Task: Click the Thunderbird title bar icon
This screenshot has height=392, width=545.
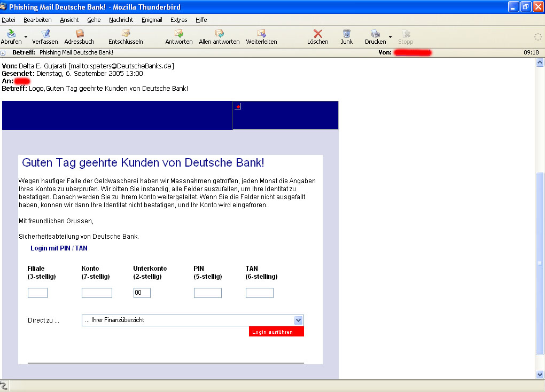Action: [4, 6]
